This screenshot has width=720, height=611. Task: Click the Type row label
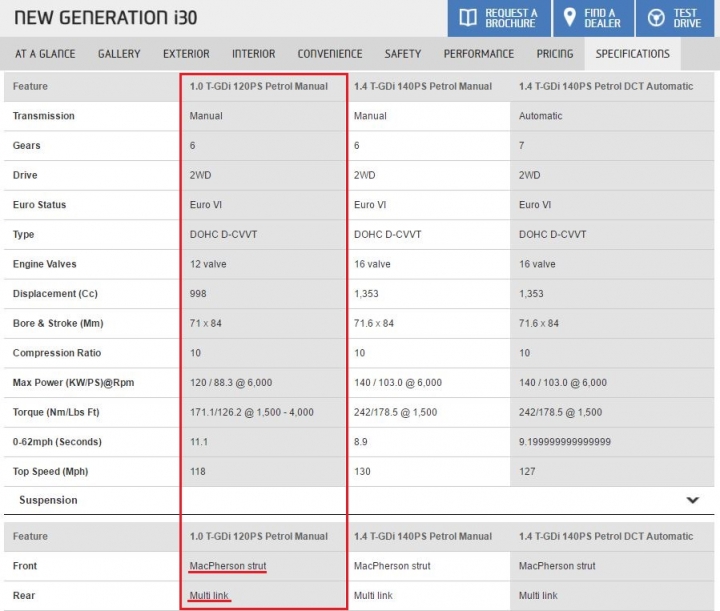23,235
